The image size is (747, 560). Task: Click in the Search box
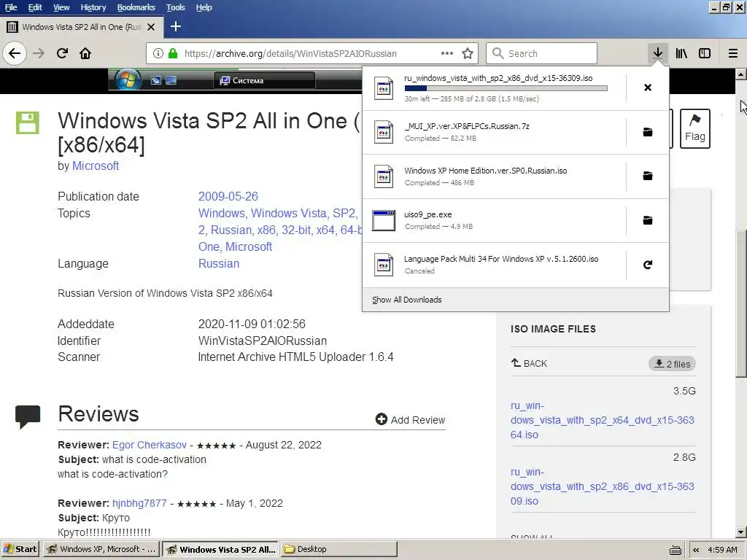click(x=542, y=53)
